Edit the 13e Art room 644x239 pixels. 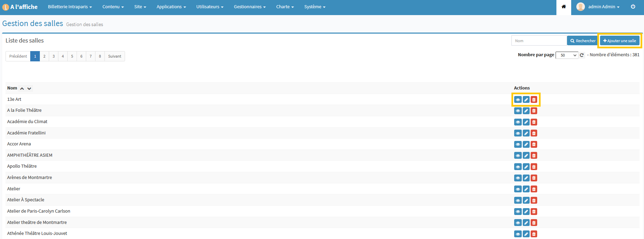(526, 100)
